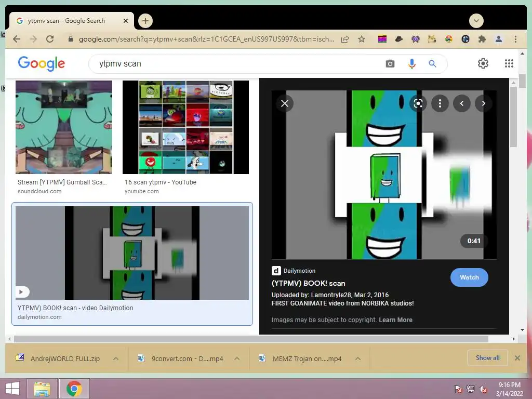Image resolution: width=532 pixels, height=399 pixels.
Task: Click the Google logo
Action: click(42, 63)
